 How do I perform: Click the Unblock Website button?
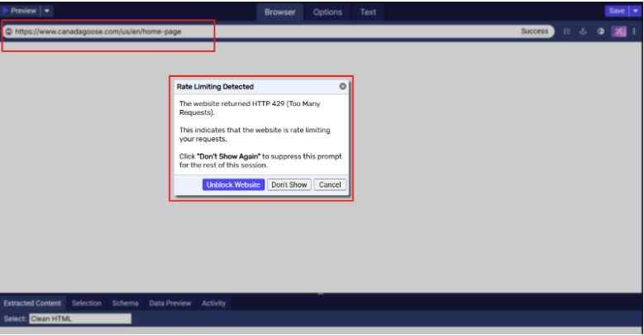click(233, 184)
